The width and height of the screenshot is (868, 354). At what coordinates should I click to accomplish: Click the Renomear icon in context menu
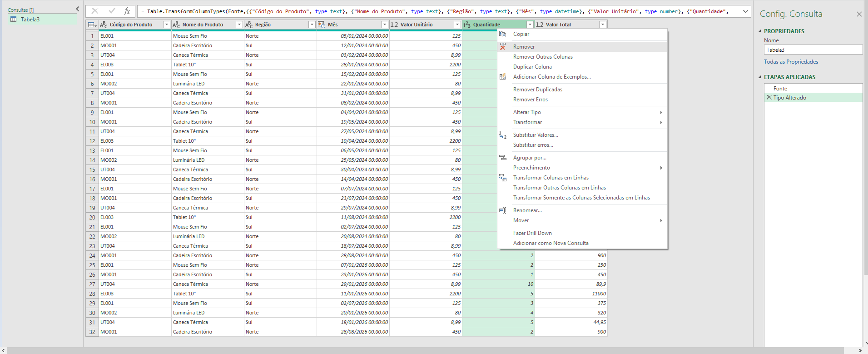coord(503,210)
